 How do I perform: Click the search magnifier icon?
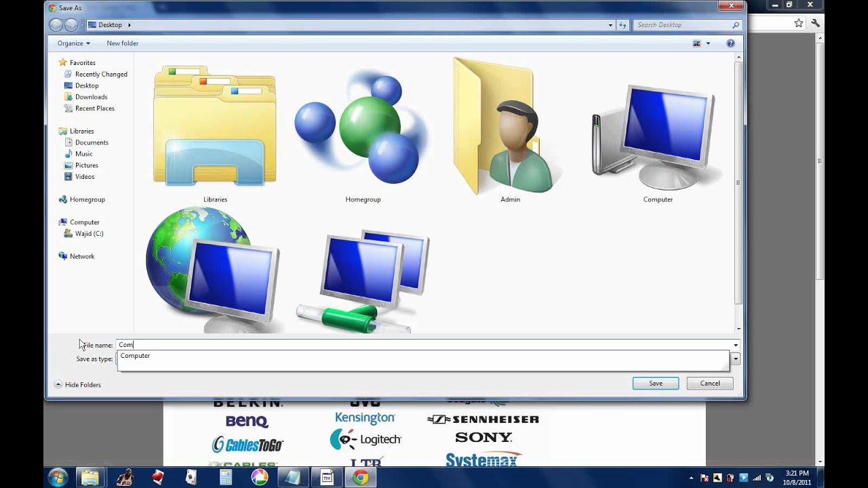(x=736, y=25)
